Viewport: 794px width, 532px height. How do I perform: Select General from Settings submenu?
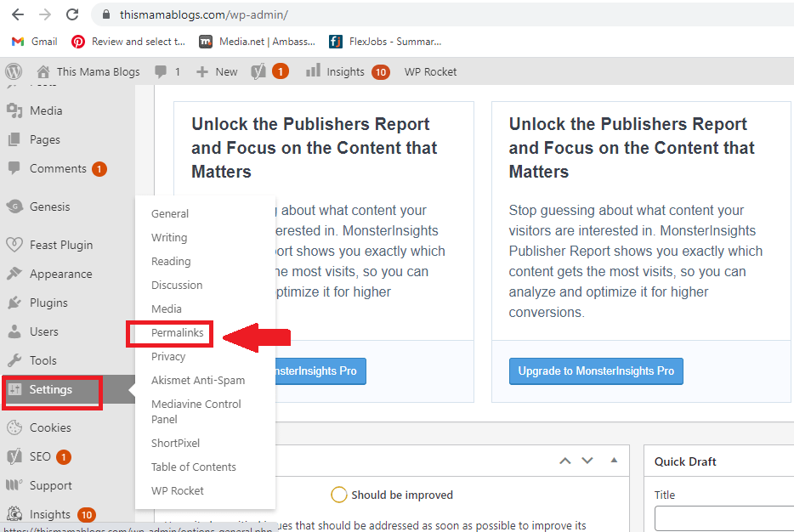tap(170, 213)
